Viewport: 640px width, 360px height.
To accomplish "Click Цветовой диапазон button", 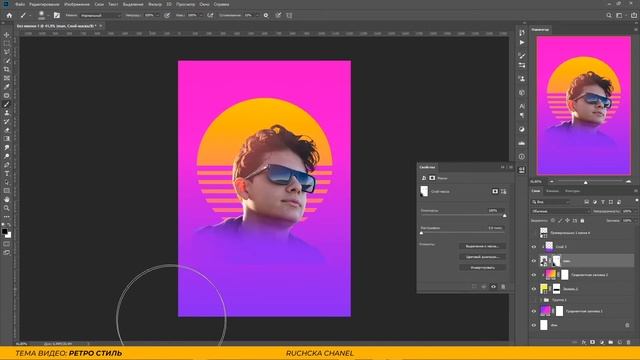I will pos(482,257).
